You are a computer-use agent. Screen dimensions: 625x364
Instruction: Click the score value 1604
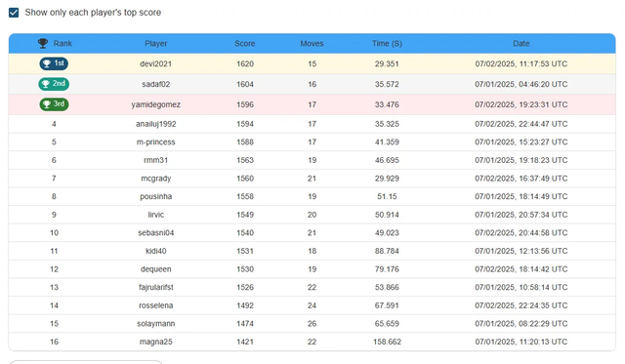[245, 84]
